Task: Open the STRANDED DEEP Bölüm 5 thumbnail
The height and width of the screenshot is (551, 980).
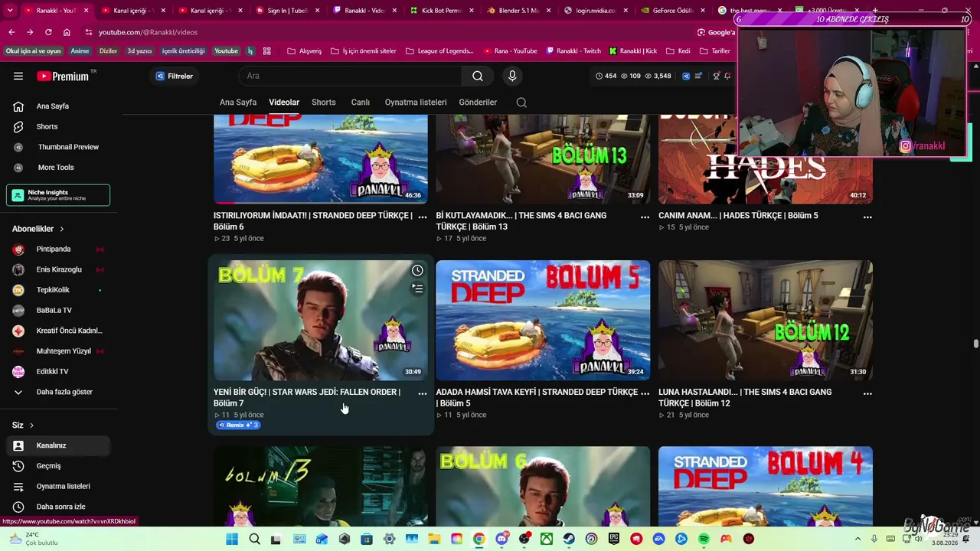Action: point(543,320)
